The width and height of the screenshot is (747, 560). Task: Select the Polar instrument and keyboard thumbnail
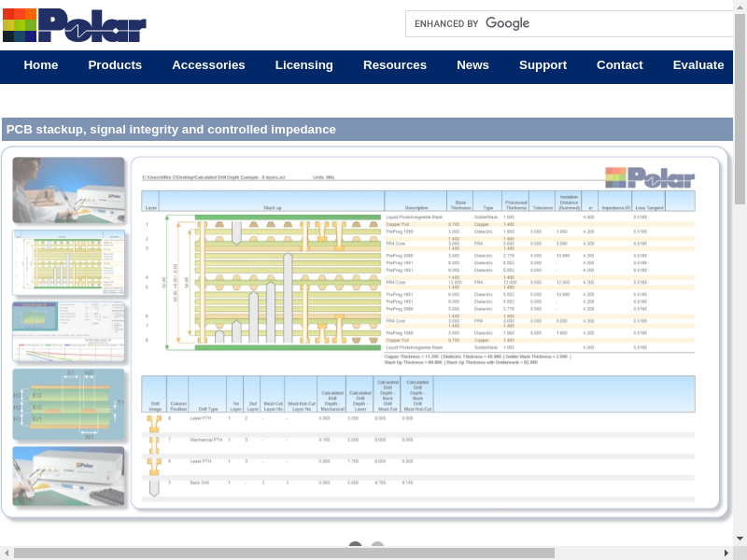tap(68, 476)
